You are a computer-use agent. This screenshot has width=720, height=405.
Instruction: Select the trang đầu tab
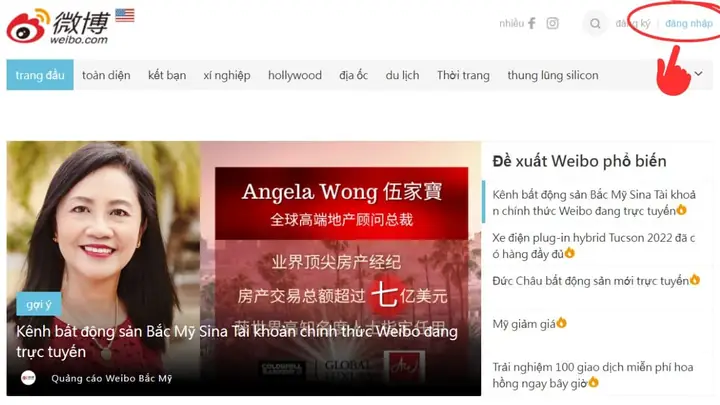point(40,75)
